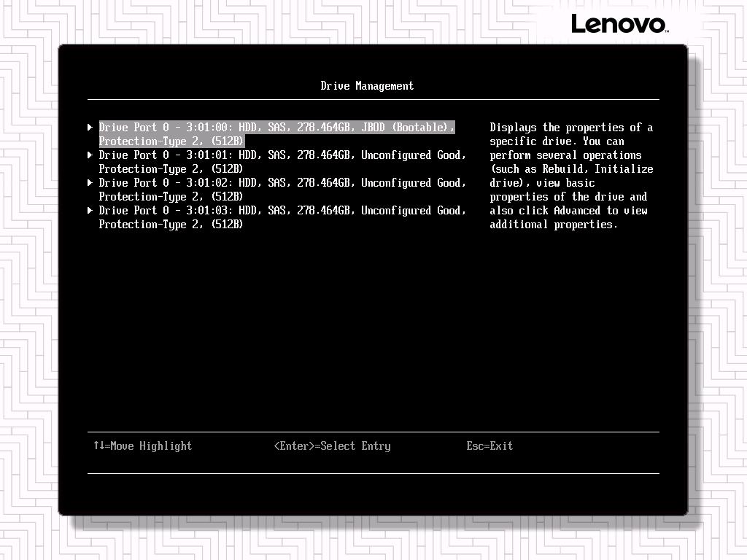Open Drive Port 0 - 3:01:01 entry
This screenshot has height=560, width=747.
[282, 155]
